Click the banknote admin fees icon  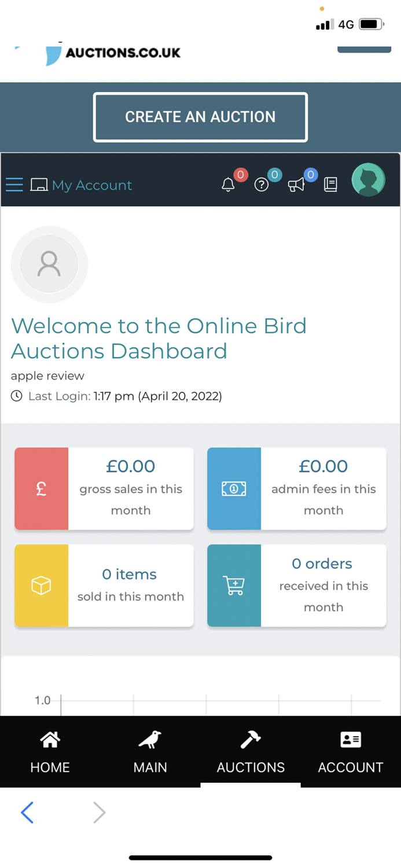[x=234, y=488]
